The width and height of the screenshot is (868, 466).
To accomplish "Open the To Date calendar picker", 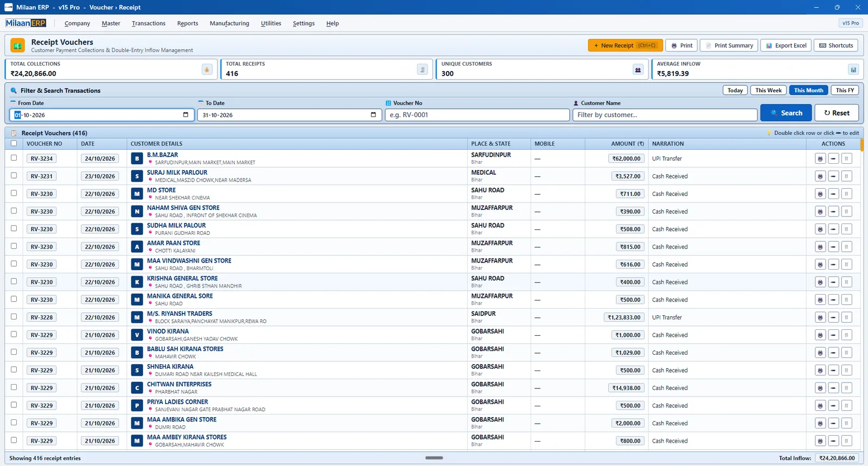I will tap(373, 115).
